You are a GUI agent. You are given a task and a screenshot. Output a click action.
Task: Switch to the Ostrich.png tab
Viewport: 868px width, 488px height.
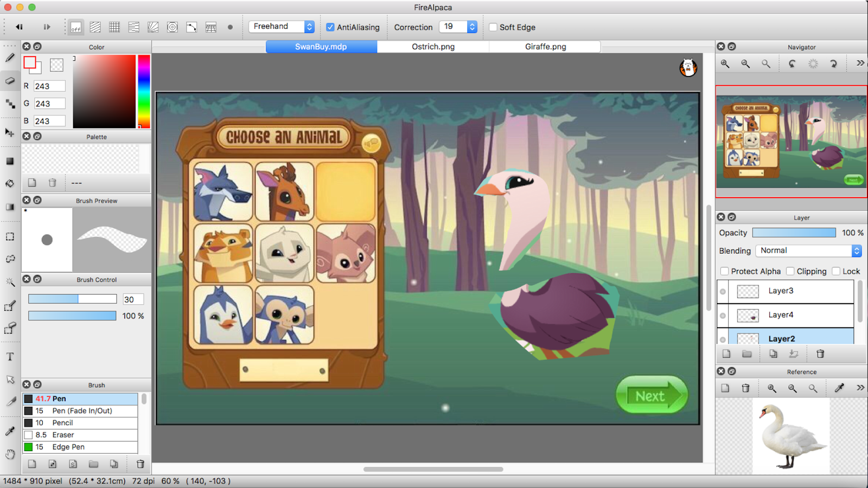(433, 47)
